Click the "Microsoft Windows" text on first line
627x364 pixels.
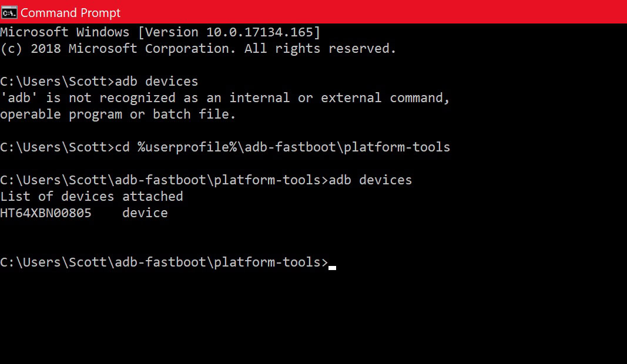[65, 32]
